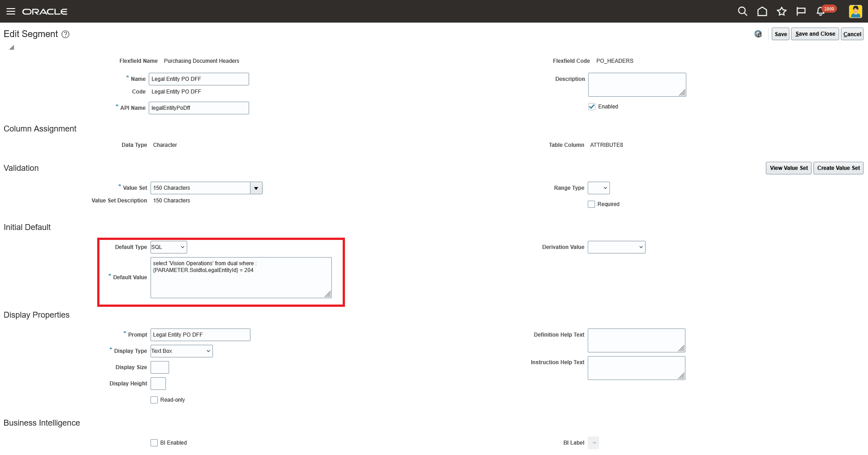Click the Display Properties heading

[37, 315]
